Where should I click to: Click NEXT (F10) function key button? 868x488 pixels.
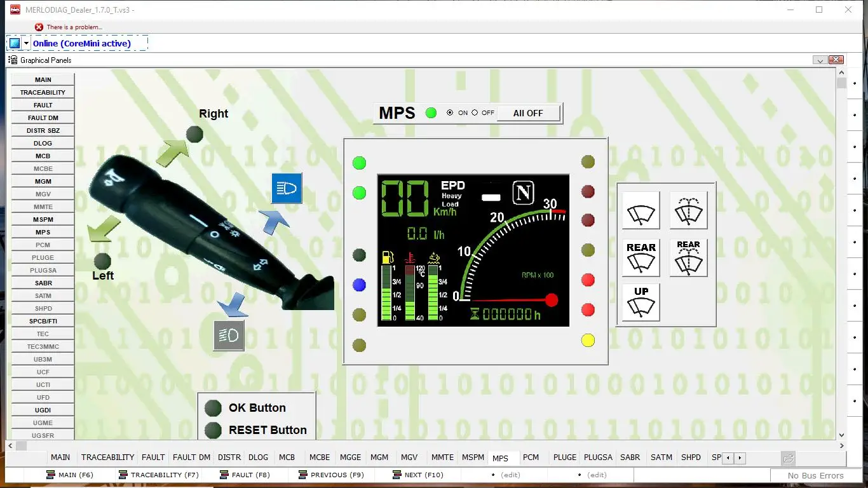(417, 475)
